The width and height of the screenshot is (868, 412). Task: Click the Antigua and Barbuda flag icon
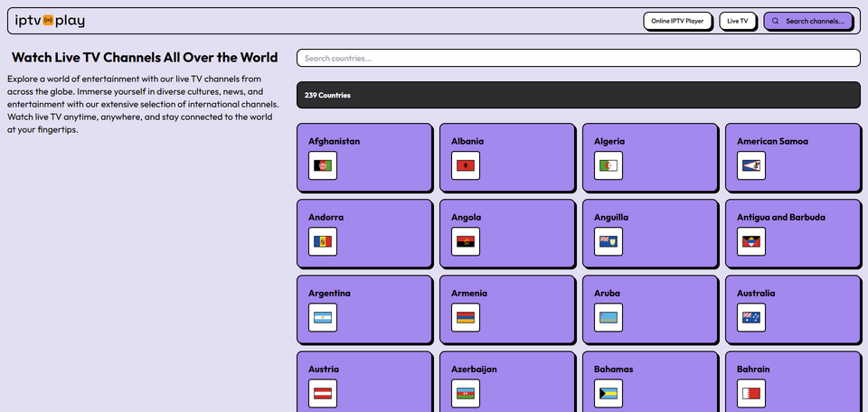(x=751, y=241)
